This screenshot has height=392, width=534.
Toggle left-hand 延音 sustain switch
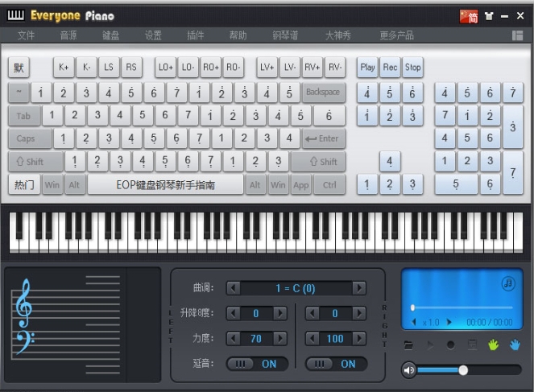257,364
